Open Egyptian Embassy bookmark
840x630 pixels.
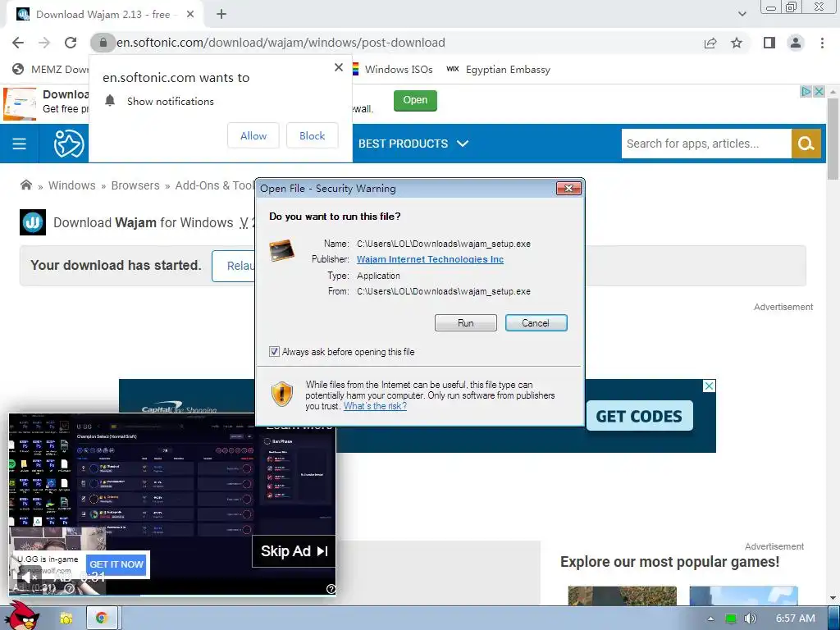pyautogui.click(x=498, y=70)
